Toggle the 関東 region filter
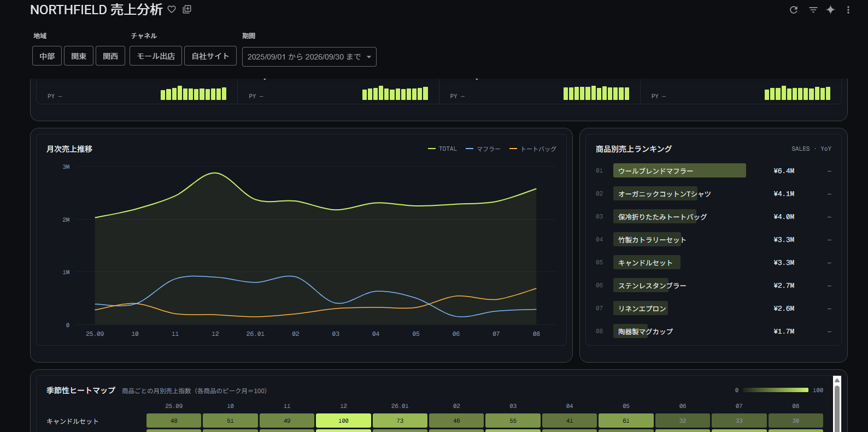This screenshot has height=432, width=868. coord(79,56)
